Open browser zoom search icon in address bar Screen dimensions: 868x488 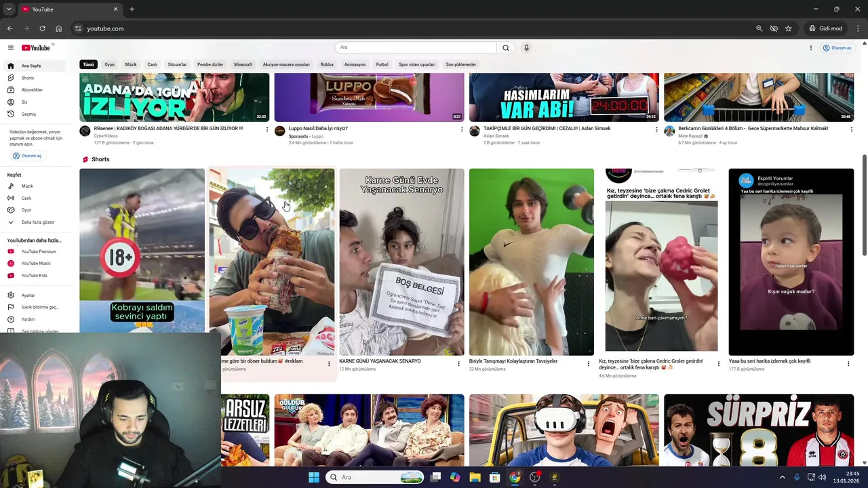tap(759, 28)
